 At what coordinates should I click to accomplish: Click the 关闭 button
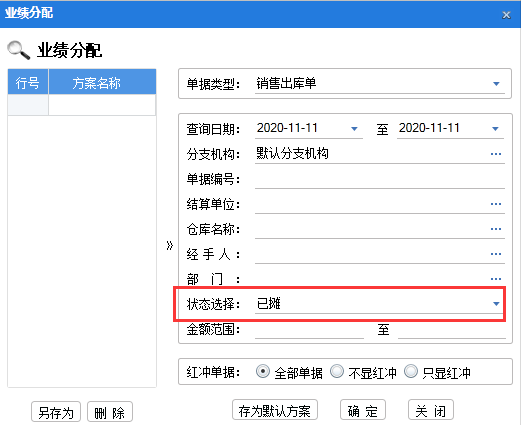point(431,410)
